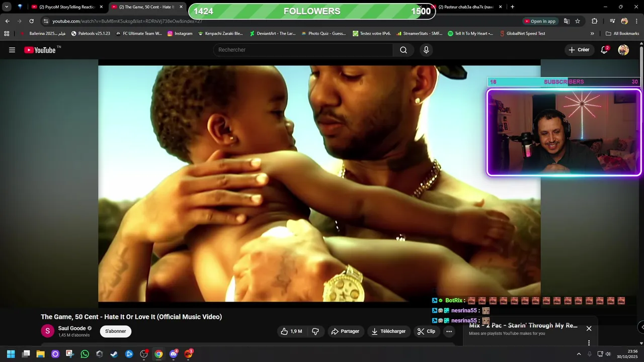The height and width of the screenshot is (362, 644).
Task: Open the FC Ultimate Team bookmark
Action: (138, 34)
